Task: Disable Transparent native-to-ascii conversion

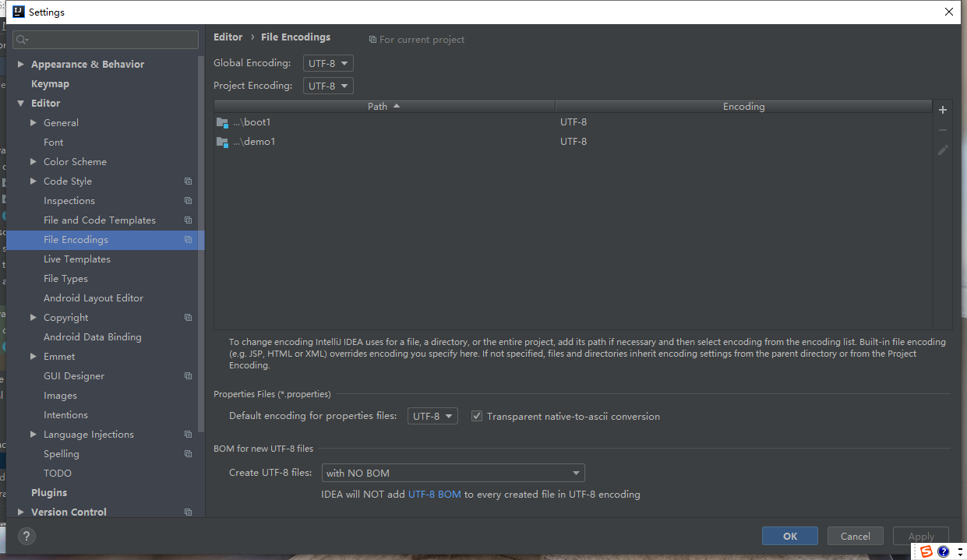Action: [x=477, y=417]
